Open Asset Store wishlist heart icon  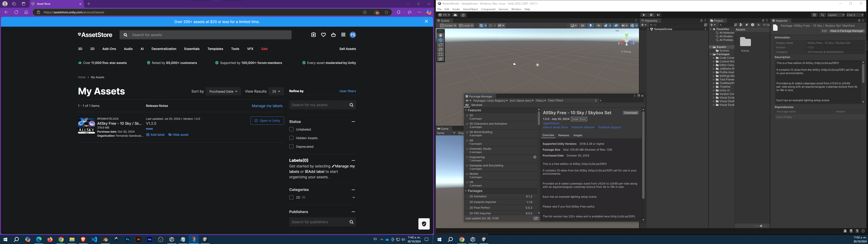323,35
